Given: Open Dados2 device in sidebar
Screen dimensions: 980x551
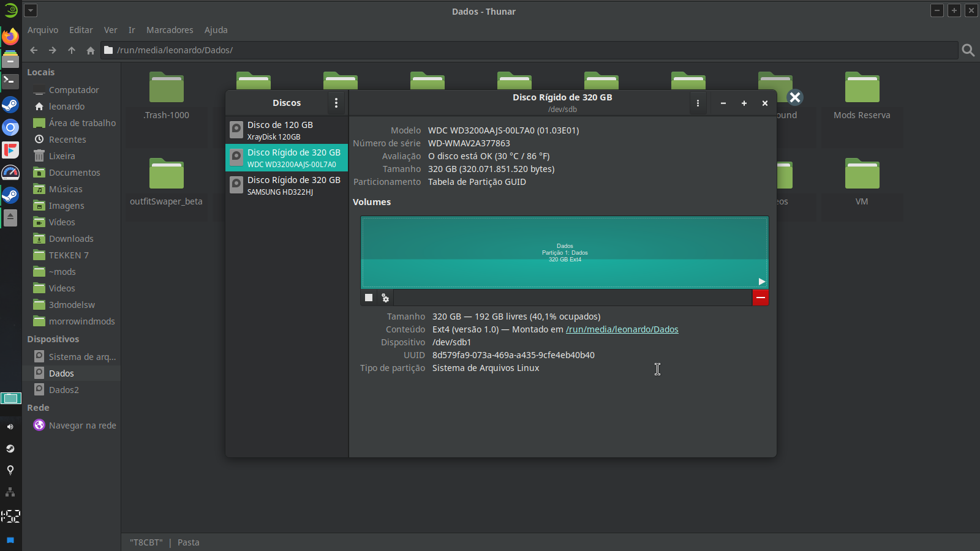Looking at the screenshot, I should [64, 390].
